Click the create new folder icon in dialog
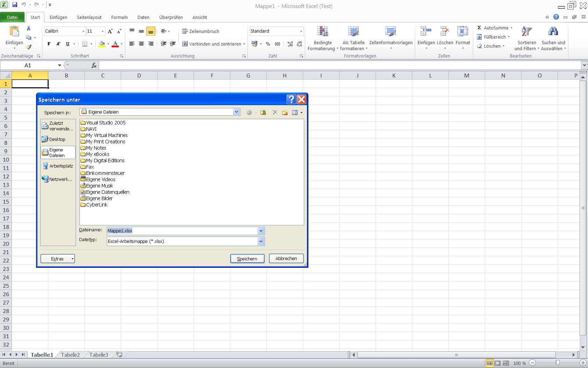 285,113
